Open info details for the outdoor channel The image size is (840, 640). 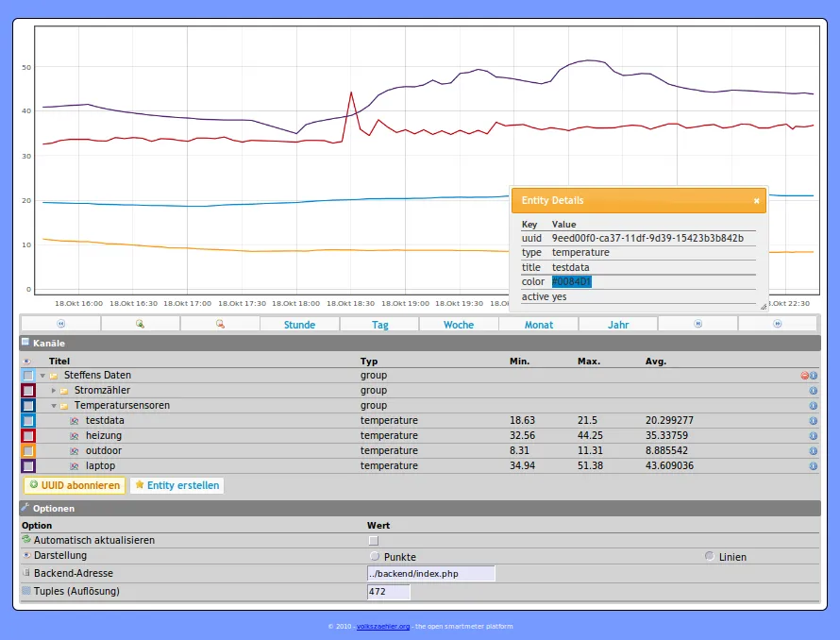814,451
